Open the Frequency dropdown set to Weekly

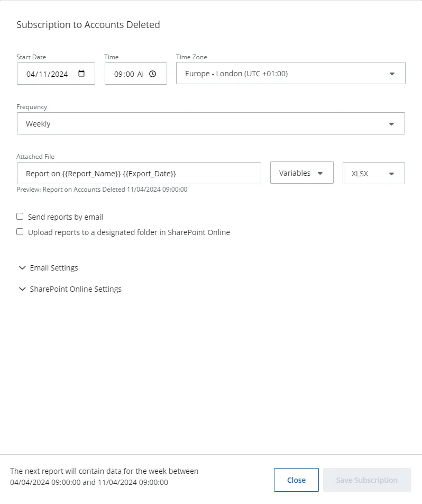[210, 123]
